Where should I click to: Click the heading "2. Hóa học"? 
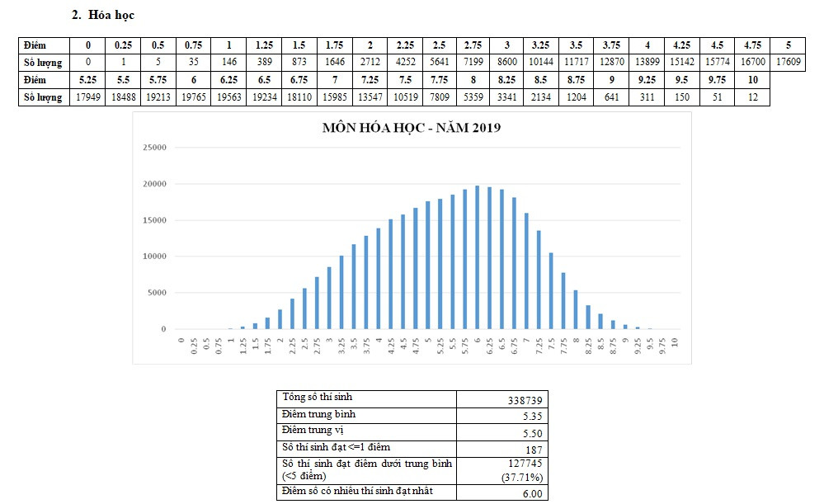103,16
